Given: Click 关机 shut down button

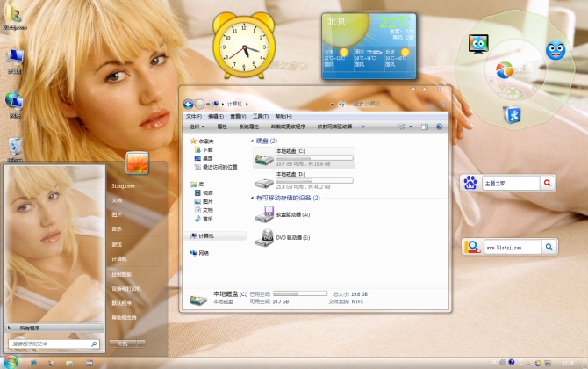Looking at the screenshot, I should 123,344.
